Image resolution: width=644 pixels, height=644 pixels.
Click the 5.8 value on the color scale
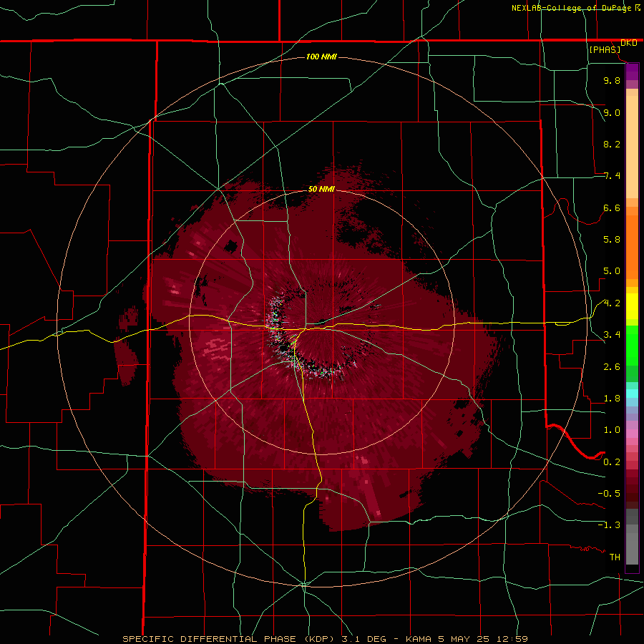click(x=612, y=240)
